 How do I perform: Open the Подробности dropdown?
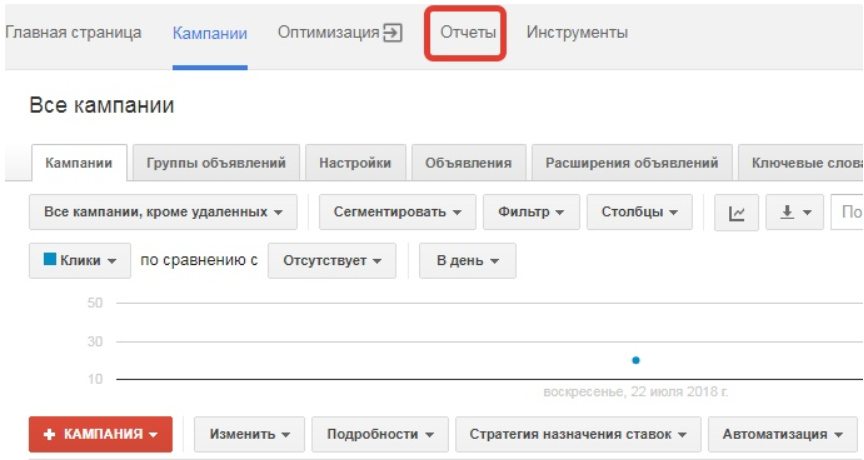pyautogui.click(x=380, y=434)
